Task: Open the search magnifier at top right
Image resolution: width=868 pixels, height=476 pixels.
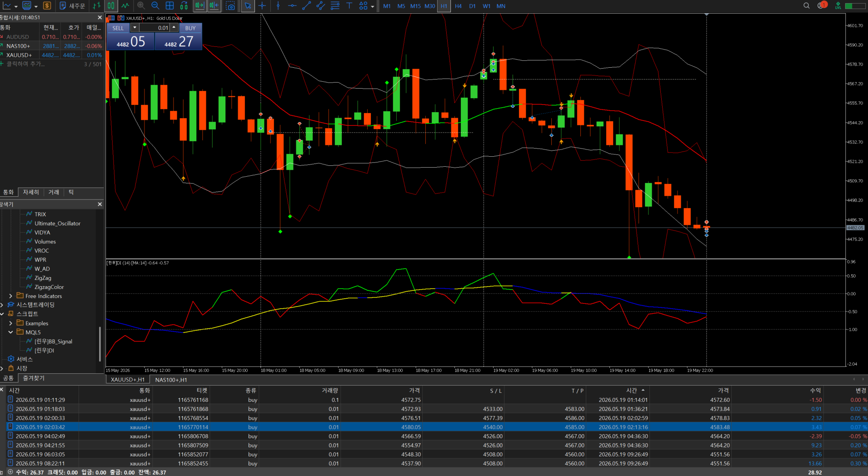Action: (807, 6)
